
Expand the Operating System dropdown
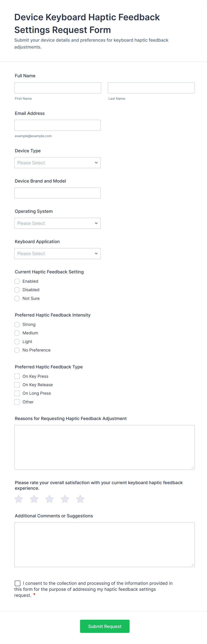click(x=57, y=223)
